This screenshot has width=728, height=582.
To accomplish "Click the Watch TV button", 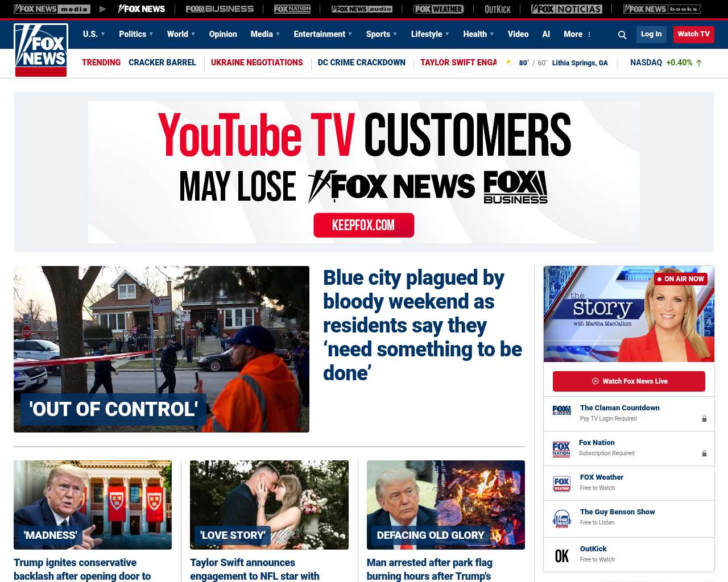I will point(693,34).
